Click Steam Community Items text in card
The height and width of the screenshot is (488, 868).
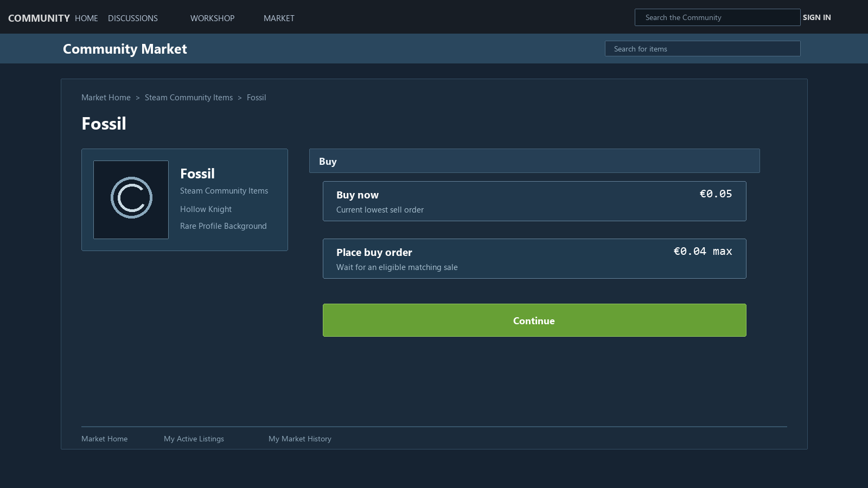tap(224, 191)
